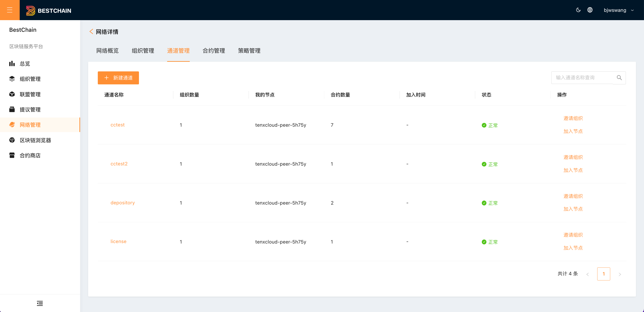Viewport: 644px width, 312px height.
Task: Switch to the 网络概览 tab
Action: coord(107,51)
